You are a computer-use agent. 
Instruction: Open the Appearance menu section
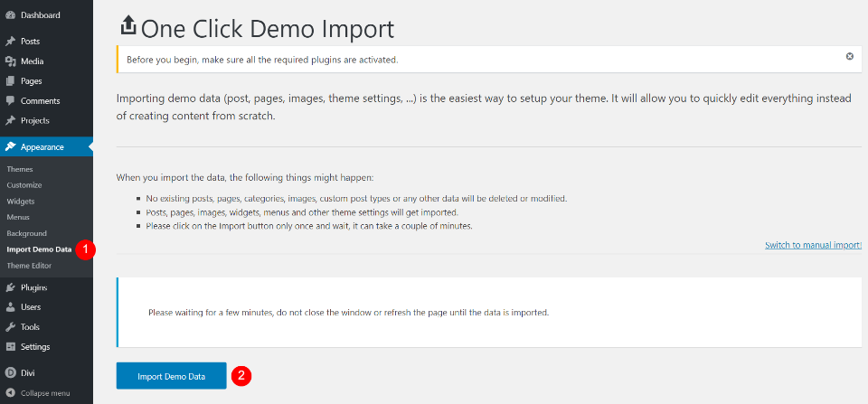click(x=42, y=146)
